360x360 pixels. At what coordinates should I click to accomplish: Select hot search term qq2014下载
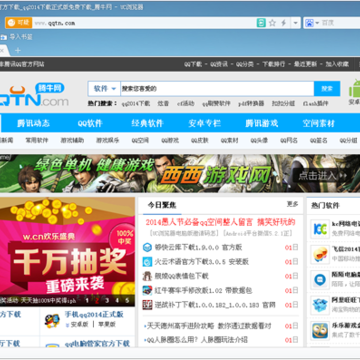(136, 104)
